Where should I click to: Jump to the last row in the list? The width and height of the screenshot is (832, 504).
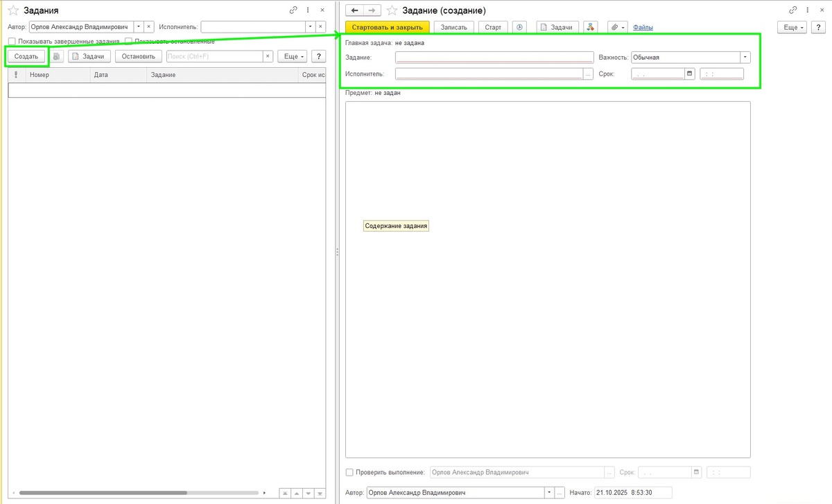pyautogui.click(x=320, y=493)
